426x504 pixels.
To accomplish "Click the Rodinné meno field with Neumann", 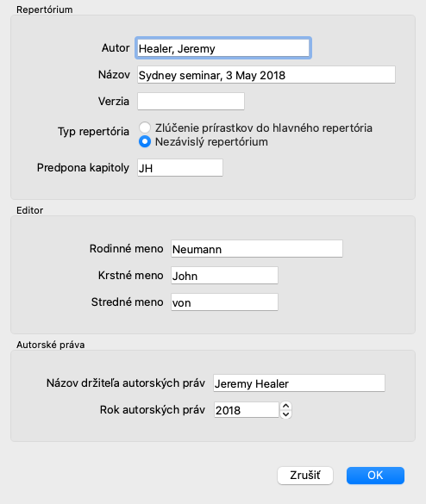I will click(x=257, y=249).
